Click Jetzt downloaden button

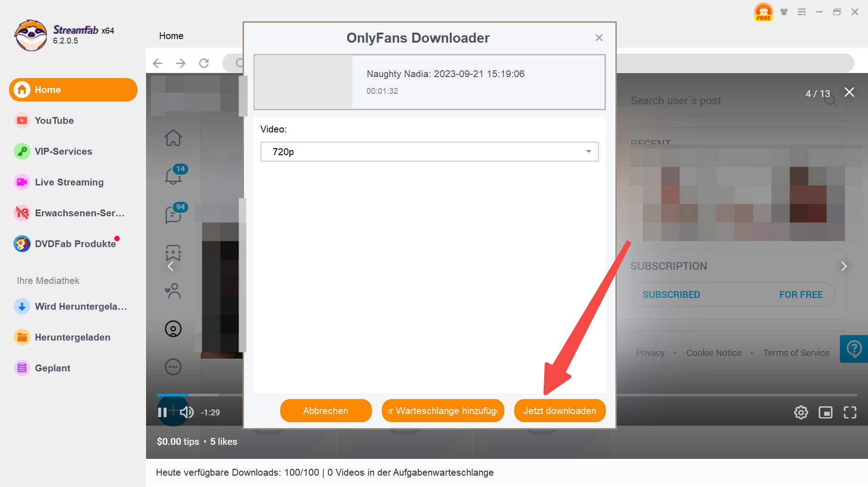[560, 411]
